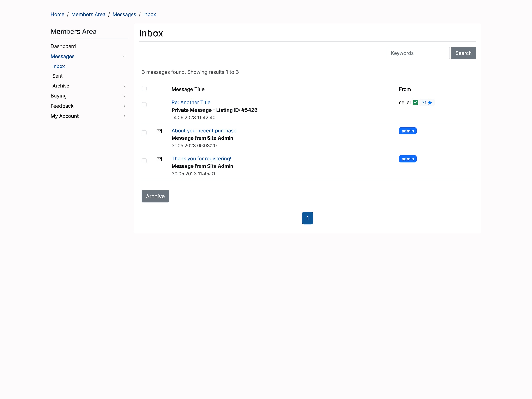Check the select-all messages checkbox

(144, 88)
